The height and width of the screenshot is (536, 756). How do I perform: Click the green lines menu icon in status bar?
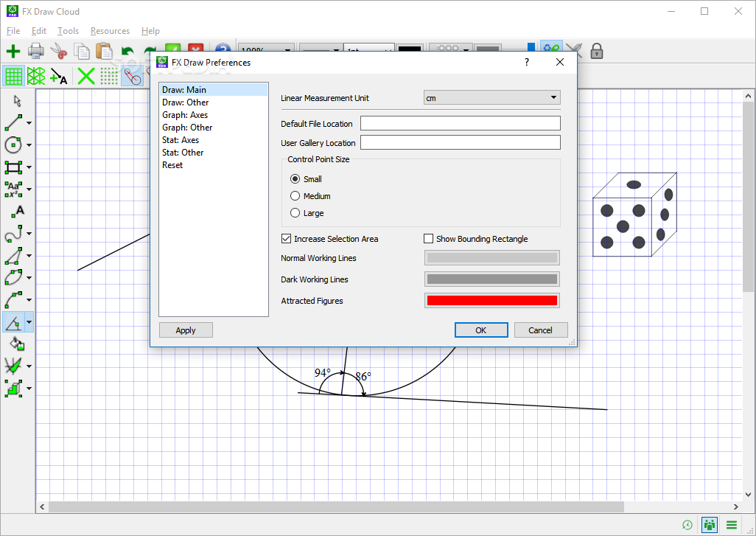(732, 525)
